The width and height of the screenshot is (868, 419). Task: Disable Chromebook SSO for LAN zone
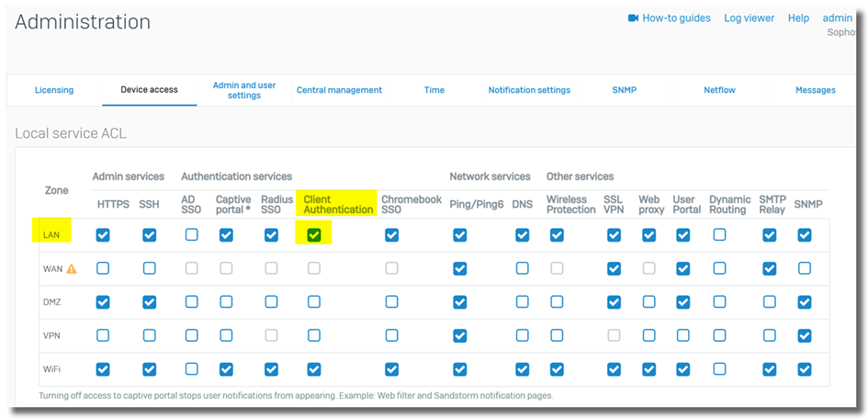(392, 235)
